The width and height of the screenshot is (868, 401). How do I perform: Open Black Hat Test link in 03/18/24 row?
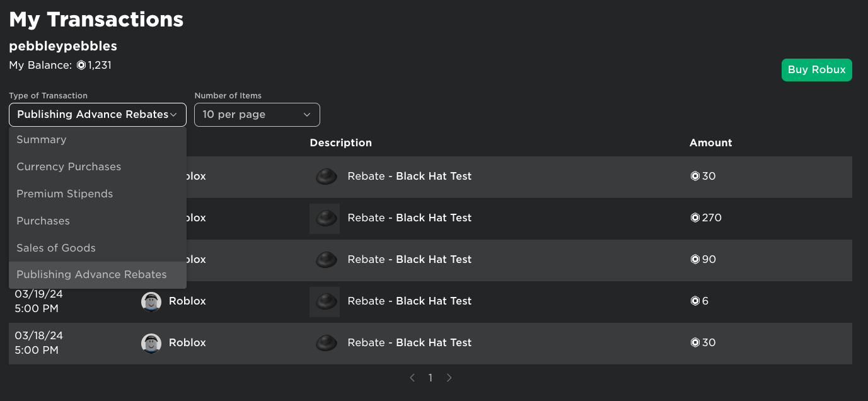[x=434, y=343]
